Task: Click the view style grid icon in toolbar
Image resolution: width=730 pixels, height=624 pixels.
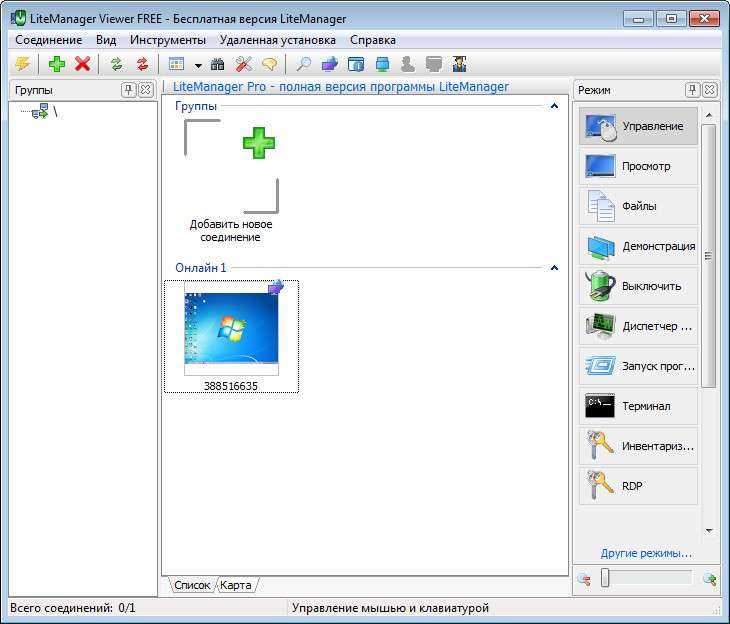Action: [176, 64]
